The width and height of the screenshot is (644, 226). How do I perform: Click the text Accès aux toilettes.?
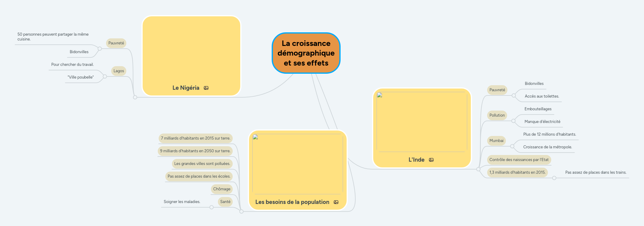(542, 96)
